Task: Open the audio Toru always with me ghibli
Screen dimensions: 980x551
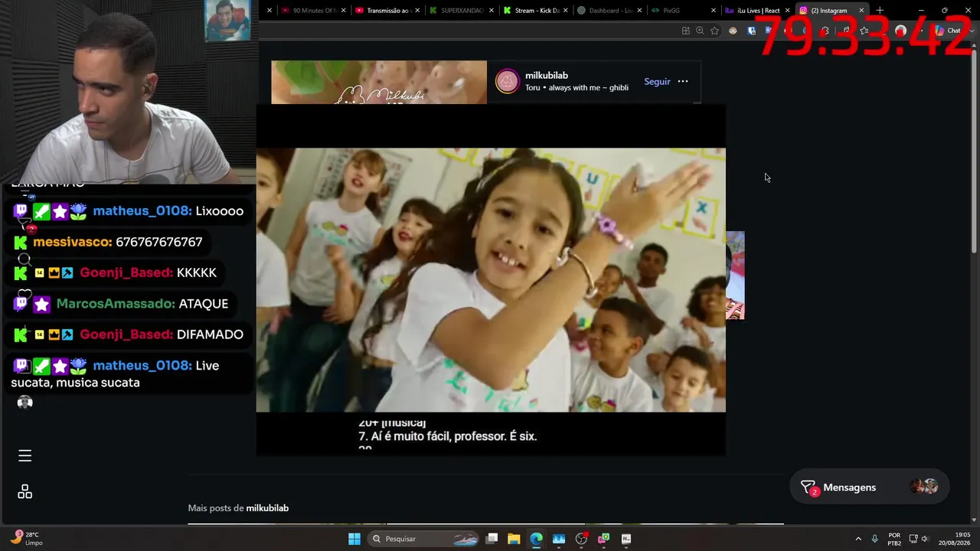Action: coord(577,88)
